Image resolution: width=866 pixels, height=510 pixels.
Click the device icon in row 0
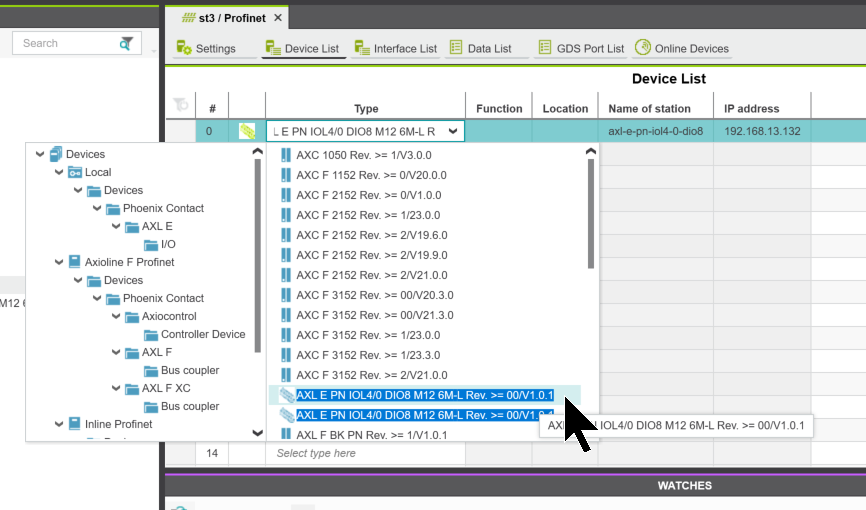point(247,131)
